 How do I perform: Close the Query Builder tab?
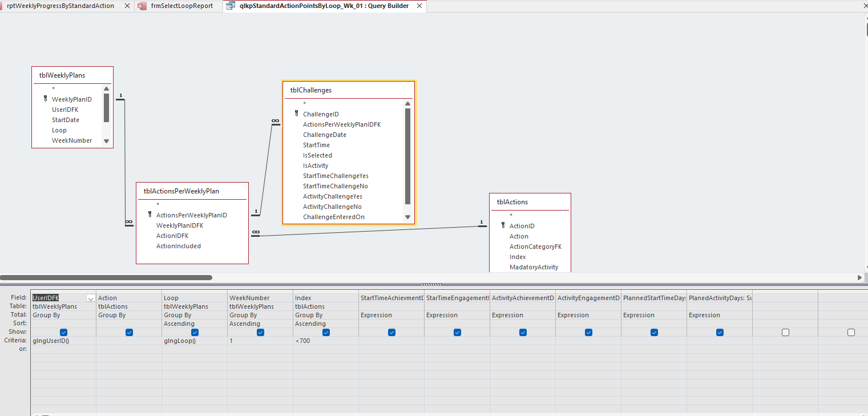419,6
